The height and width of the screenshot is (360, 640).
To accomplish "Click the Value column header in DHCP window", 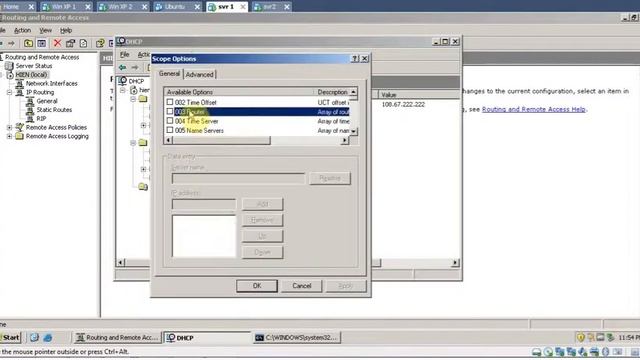I will [418, 95].
